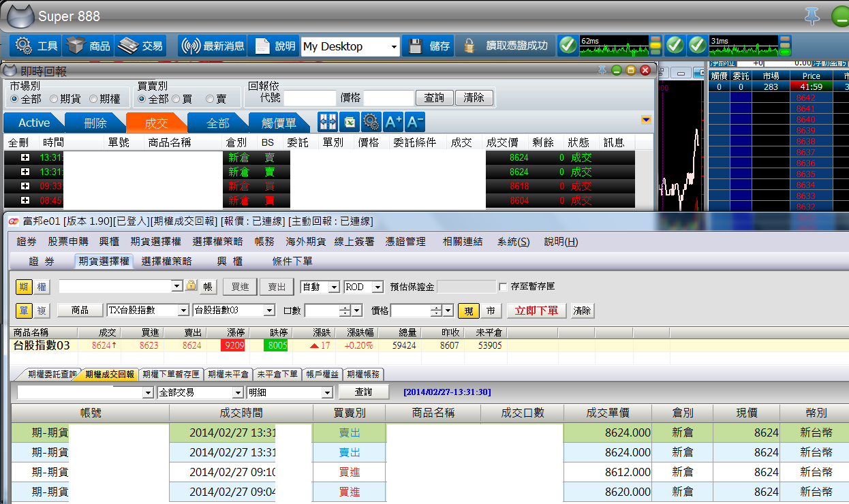Click lock icon beside account combo box
The image size is (849, 504).
click(x=191, y=286)
